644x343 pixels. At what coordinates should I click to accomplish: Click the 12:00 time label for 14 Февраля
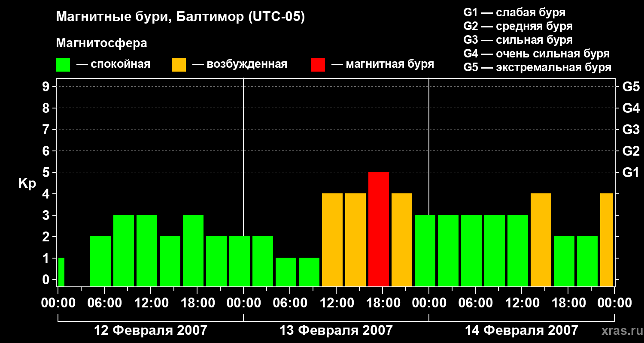(522, 303)
